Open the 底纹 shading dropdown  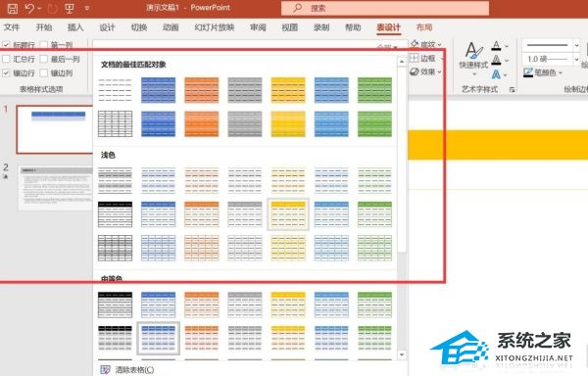(x=426, y=45)
